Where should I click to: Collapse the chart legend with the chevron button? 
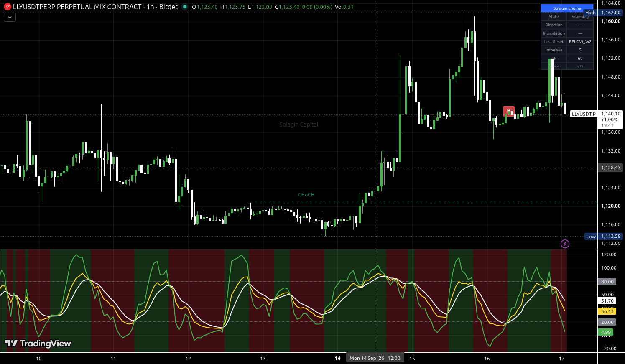tap(10, 18)
